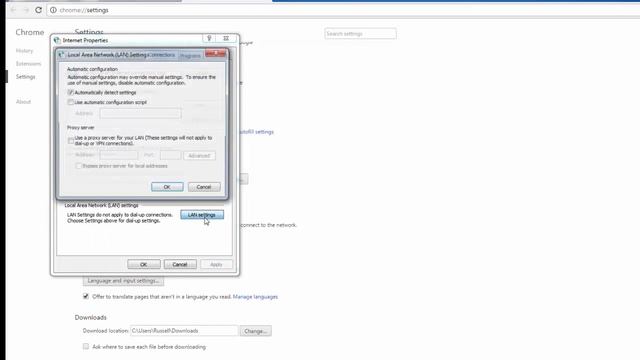The width and height of the screenshot is (640, 360).
Task: Toggle Bypass proxy server for local addresses
Action: point(78,166)
